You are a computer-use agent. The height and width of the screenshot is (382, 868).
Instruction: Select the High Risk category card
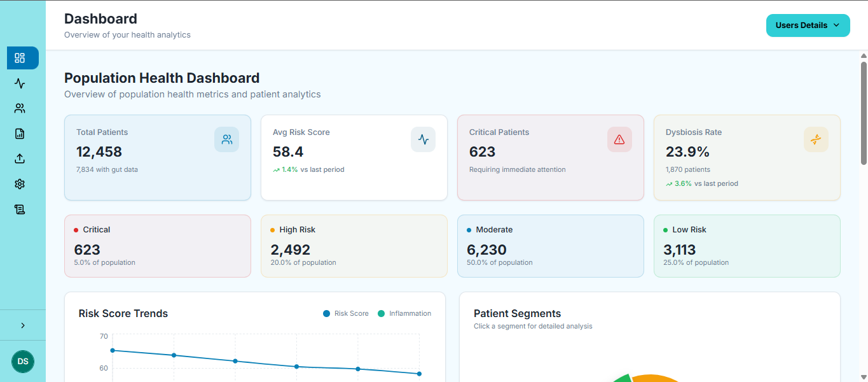[x=354, y=246]
